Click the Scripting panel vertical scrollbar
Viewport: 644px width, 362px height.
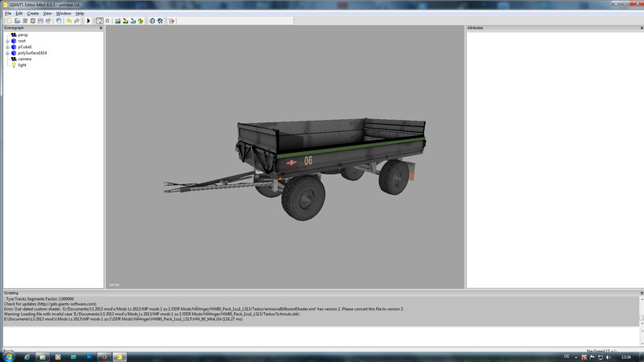pyautogui.click(x=642, y=311)
